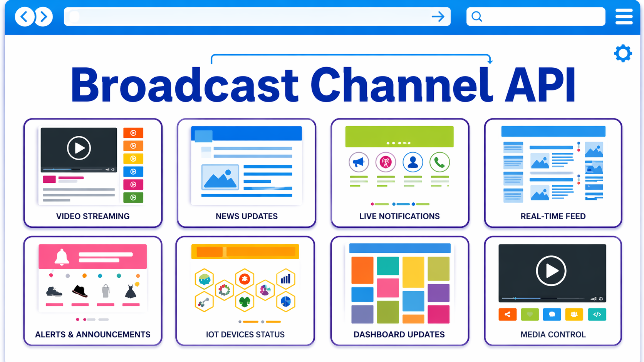Play the video in Media Control card
644x362 pixels.
pyautogui.click(x=551, y=271)
